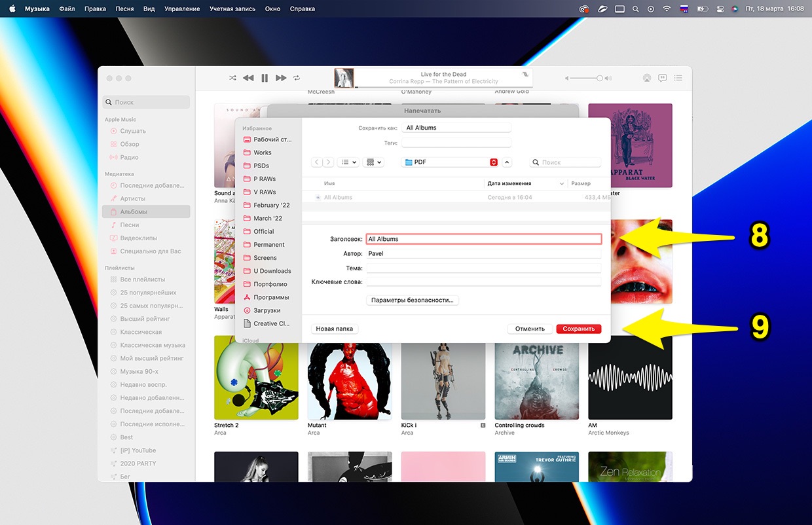Pause the current song

pos(265,78)
